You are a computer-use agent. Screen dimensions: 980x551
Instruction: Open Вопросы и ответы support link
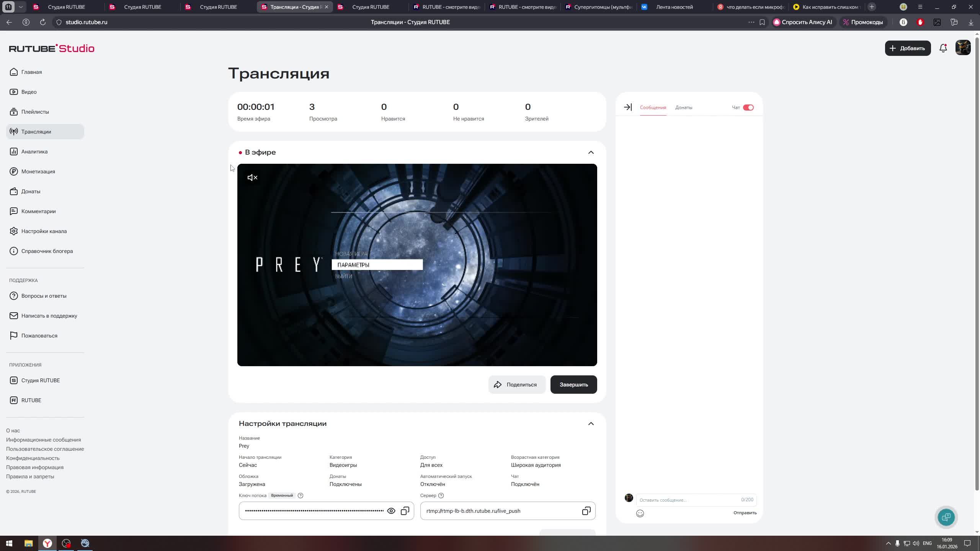click(x=45, y=296)
